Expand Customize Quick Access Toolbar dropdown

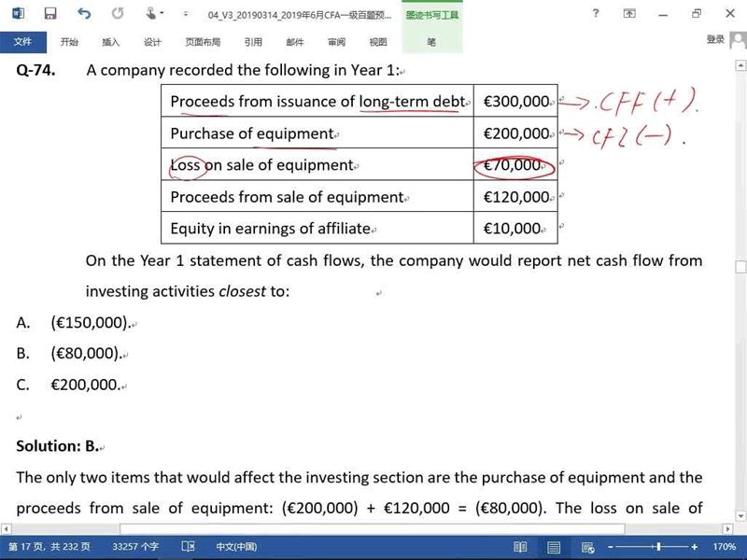pos(185,14)
